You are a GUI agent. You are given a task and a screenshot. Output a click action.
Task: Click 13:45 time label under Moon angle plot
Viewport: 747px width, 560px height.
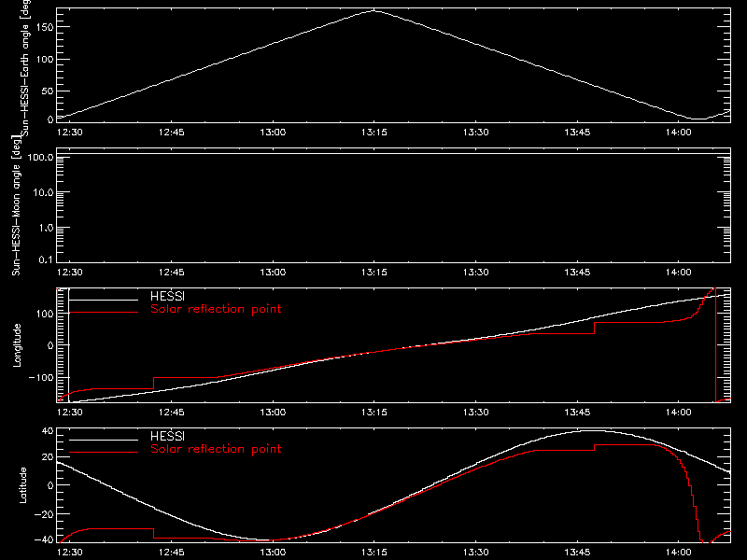pos(577,273)
